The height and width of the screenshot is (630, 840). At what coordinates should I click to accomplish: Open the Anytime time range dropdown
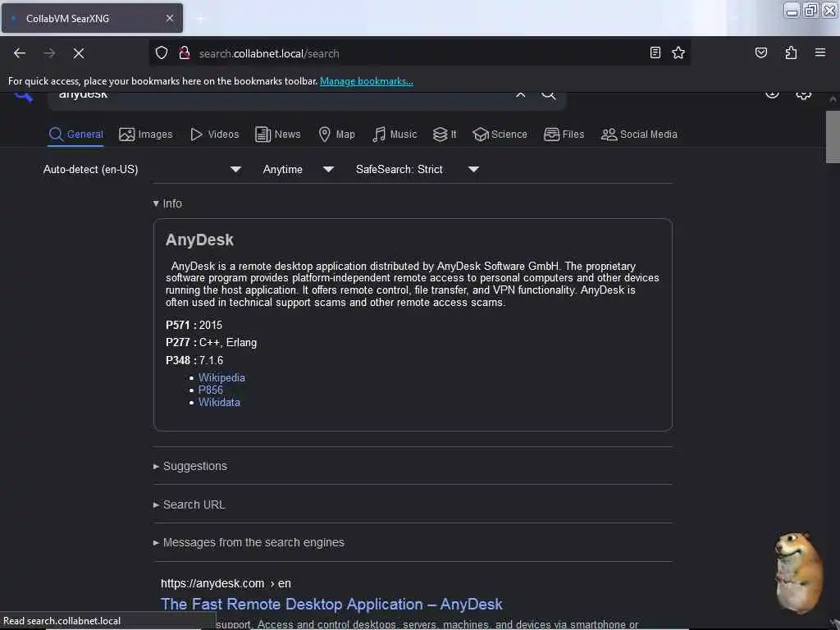click(299, 170)
